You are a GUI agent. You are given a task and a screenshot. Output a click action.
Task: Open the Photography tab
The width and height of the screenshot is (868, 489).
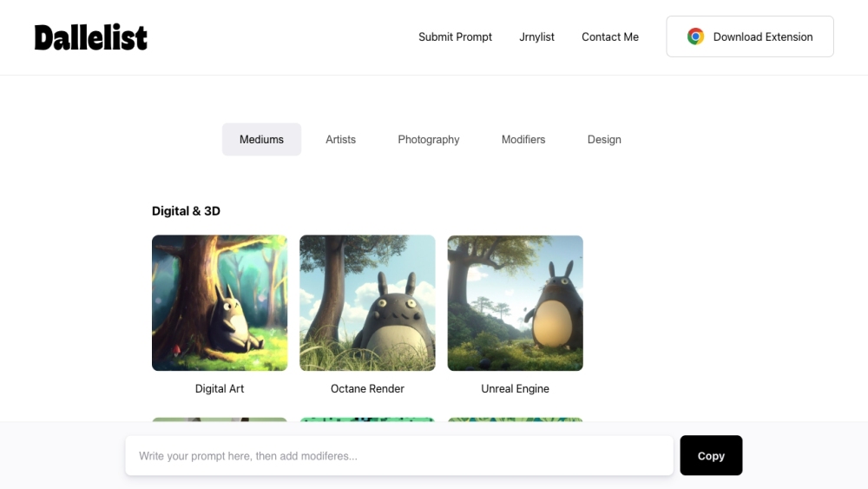pos(428,139)
